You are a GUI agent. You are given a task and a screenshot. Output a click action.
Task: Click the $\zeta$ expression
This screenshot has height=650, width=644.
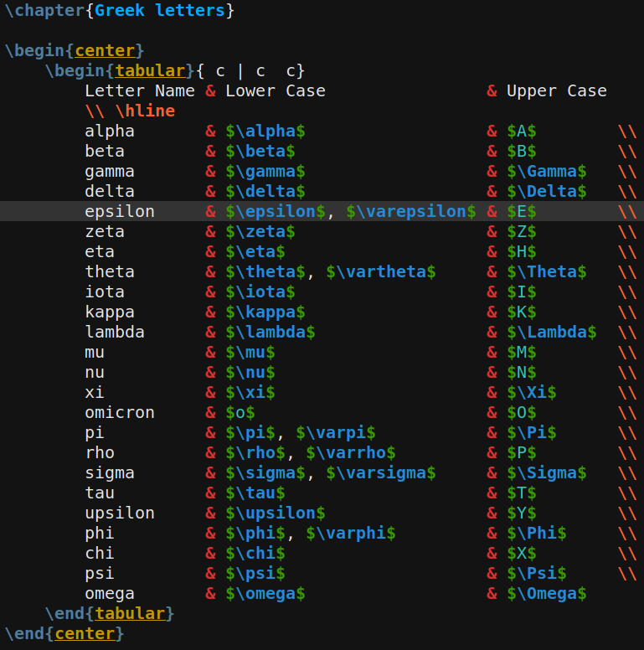tap(260, 232)
